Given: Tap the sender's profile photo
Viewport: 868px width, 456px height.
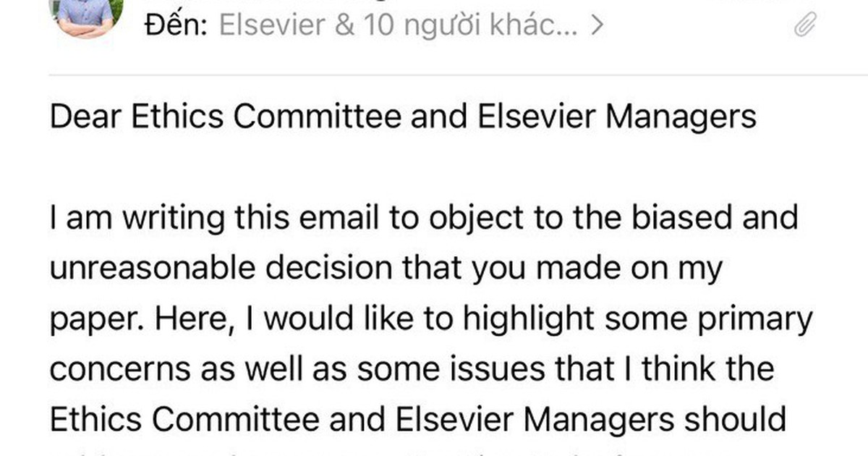Looking at the screenshot, I should 85,16.
